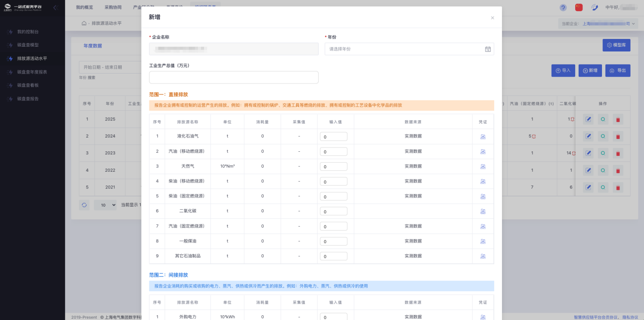Screen dimensions: 644x320
Task: Click edit icon in the 2025 row
Action: tap(588, 119)
